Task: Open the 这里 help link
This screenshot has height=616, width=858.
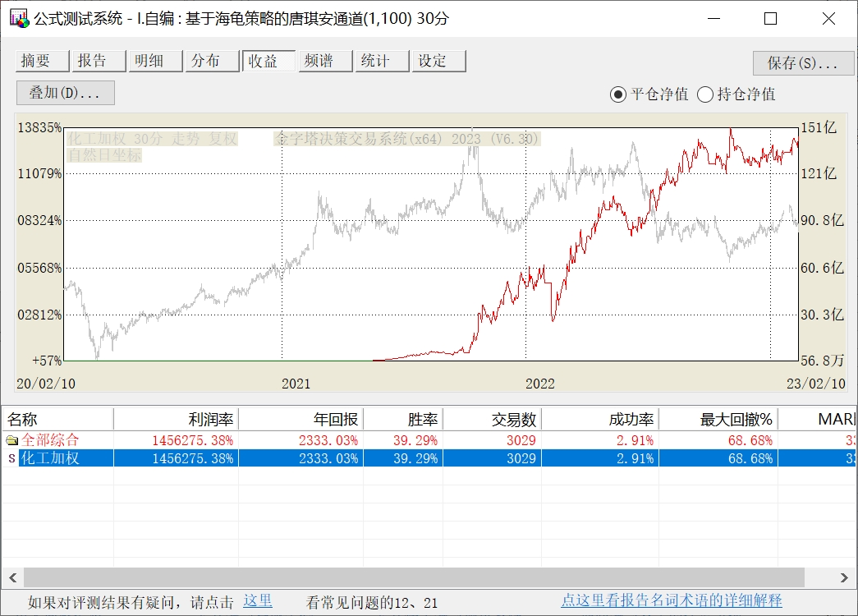Action: pyautogui.click(x=257, y=601)
